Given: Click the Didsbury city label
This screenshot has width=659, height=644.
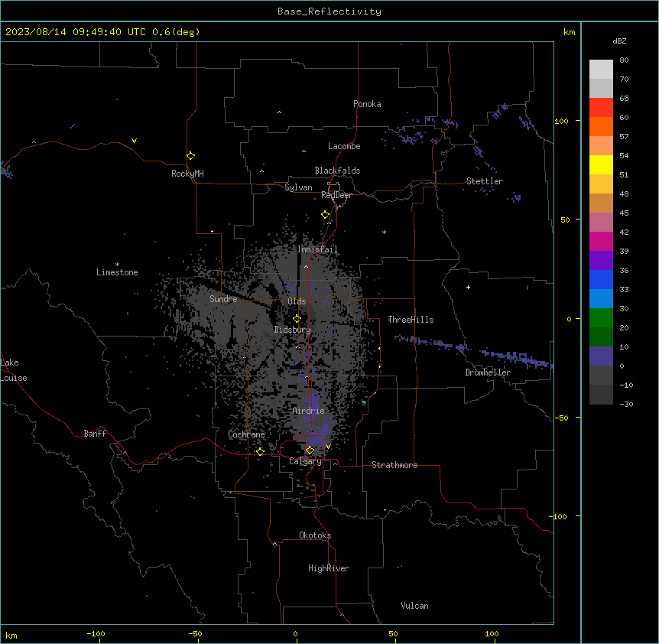Looking at the screenshot, I should coord(293,330).
